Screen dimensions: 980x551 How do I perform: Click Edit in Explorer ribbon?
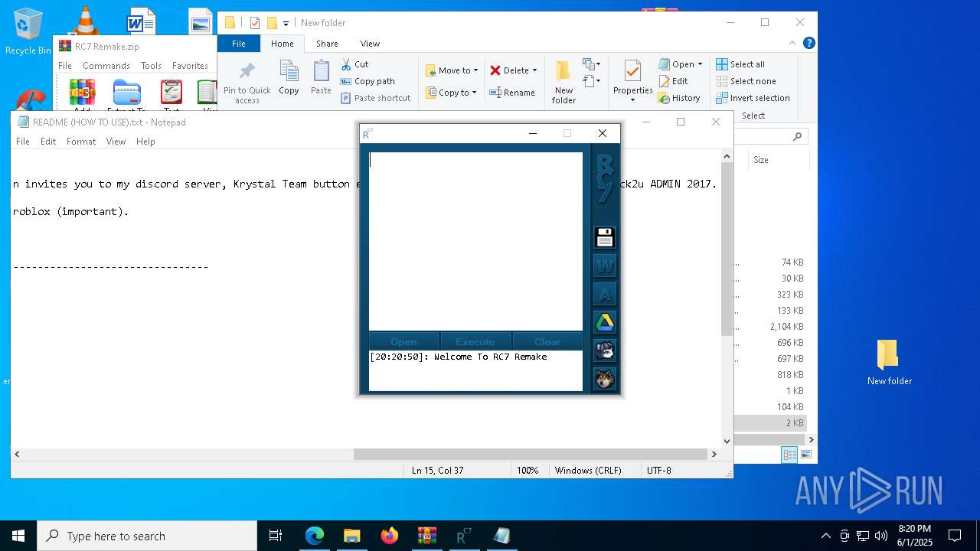673,81
